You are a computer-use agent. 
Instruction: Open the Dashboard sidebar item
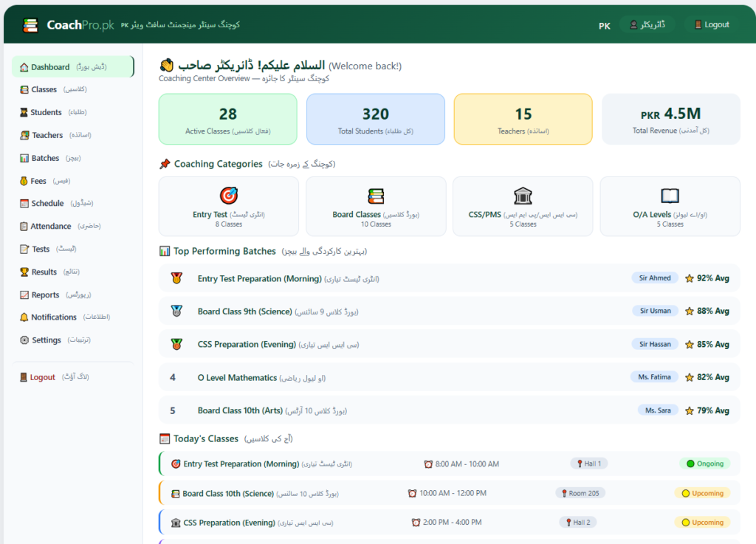pos(73,67)
